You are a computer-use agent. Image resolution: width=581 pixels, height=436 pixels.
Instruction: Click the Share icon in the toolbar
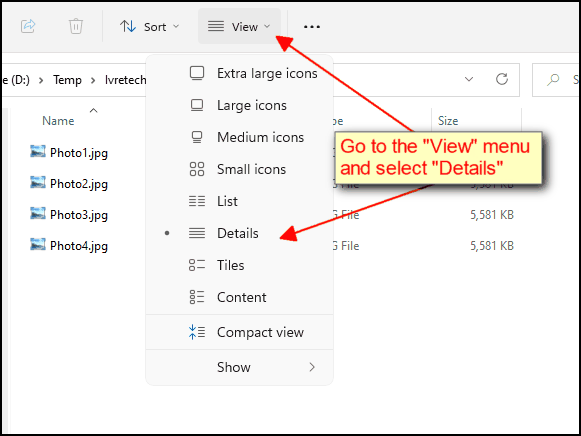pos(28,26)
